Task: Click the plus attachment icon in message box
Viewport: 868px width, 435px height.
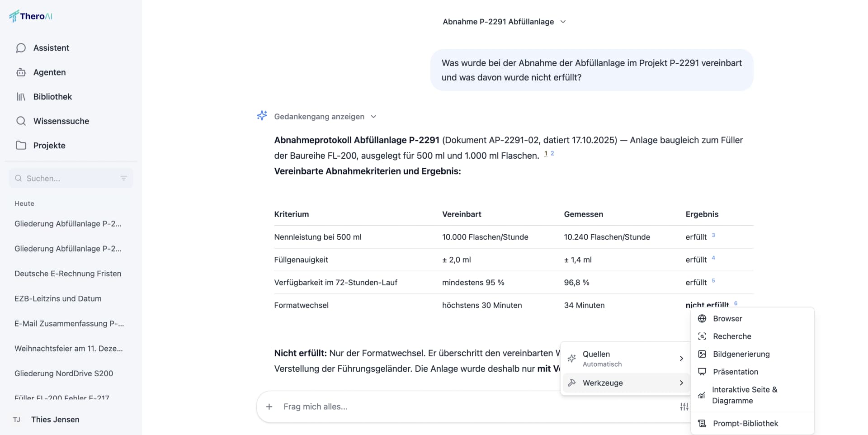Action: 269,407
